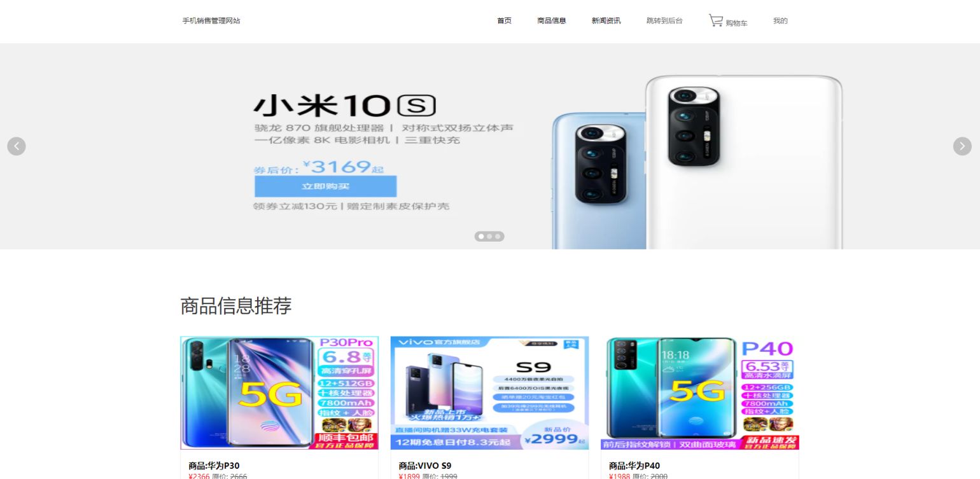Open the 华为P30 product image
980x479 pixels.
[x=279, y=393]
